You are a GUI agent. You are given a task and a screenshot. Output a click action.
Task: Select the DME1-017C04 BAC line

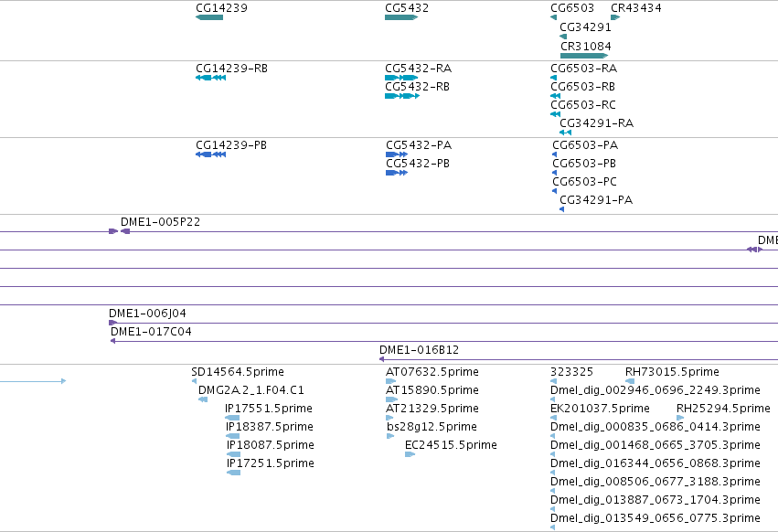444,341
